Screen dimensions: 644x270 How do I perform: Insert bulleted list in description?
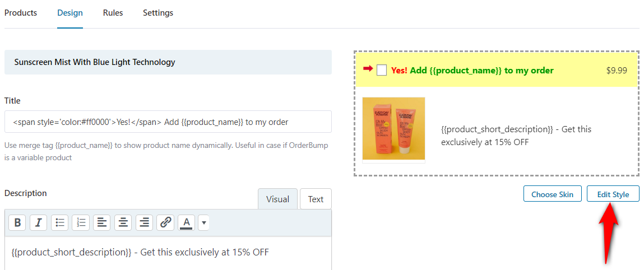click(x=59, y=222)
